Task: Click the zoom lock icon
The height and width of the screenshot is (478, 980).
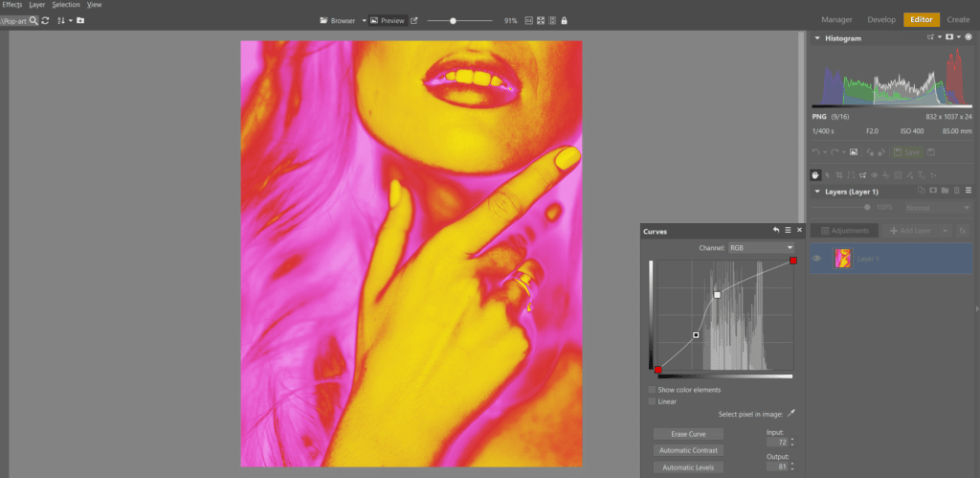Action: 564,20
